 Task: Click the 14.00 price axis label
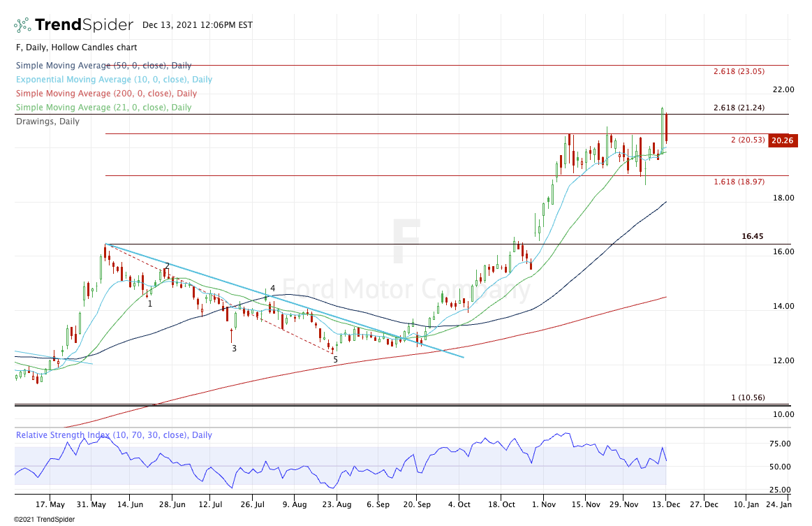783,306
